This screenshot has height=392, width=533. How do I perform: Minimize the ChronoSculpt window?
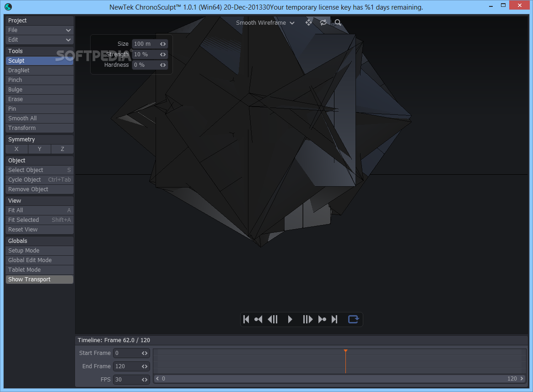491,6
